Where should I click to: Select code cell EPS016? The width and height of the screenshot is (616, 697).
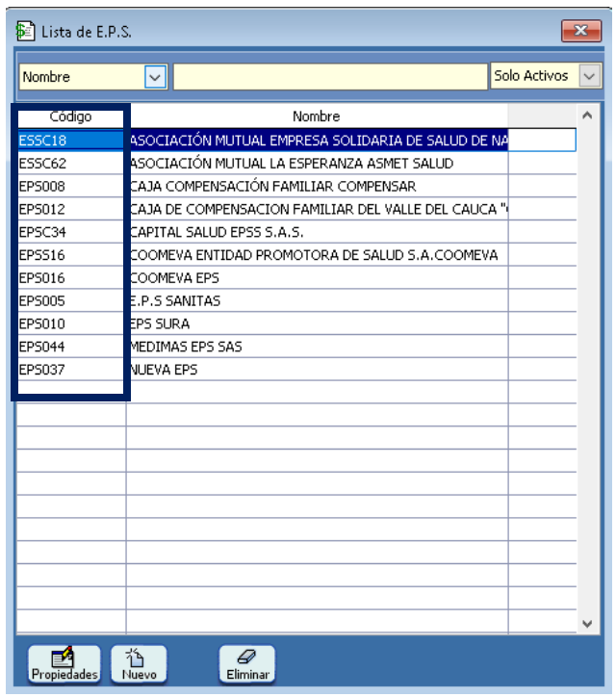click(x=70, y=278)
